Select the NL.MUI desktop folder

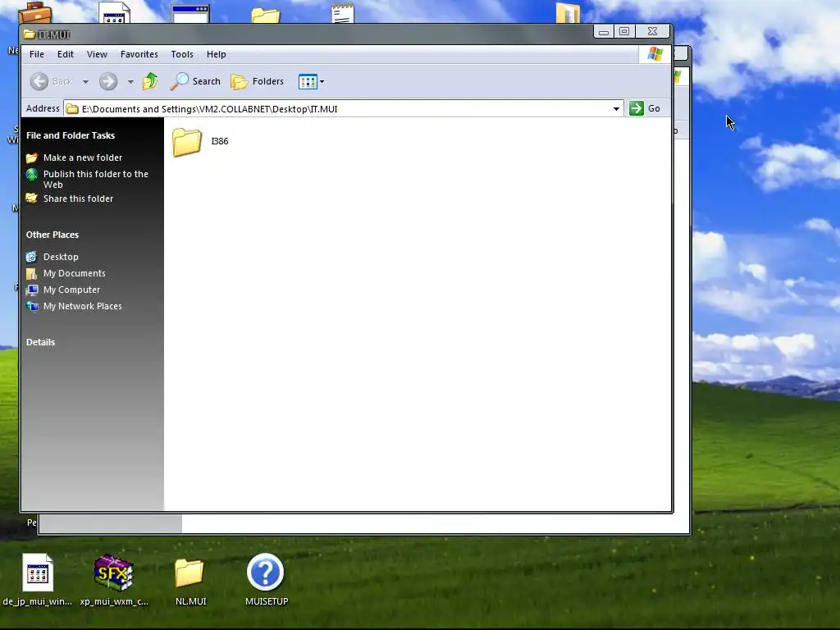[189, 573]
